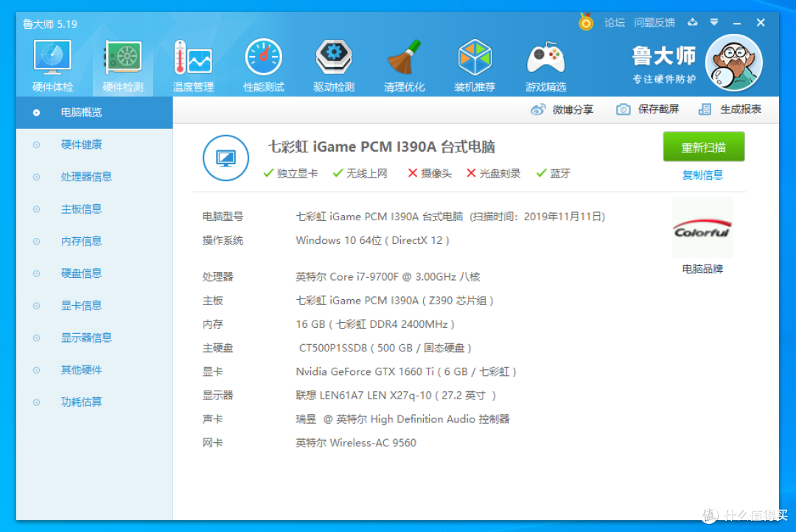Minimize the 鲁大师 window
796x532 pixels.
click(737, 23)
